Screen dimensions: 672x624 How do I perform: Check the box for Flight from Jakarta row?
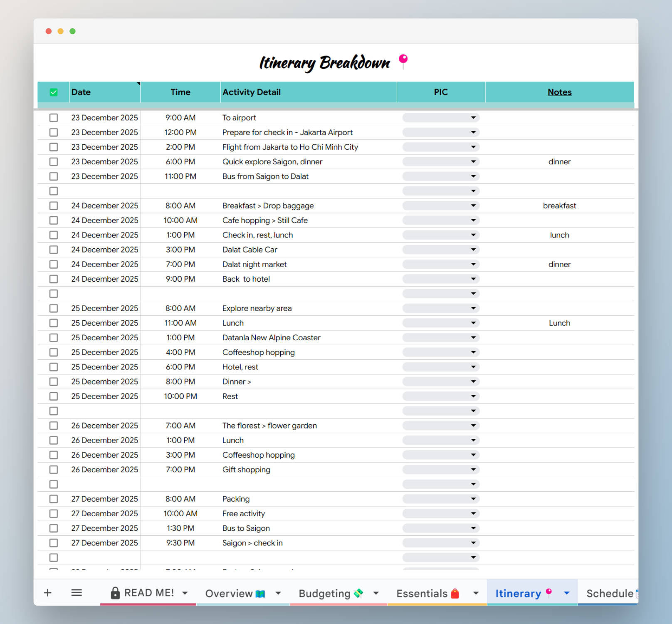(54, 147)
